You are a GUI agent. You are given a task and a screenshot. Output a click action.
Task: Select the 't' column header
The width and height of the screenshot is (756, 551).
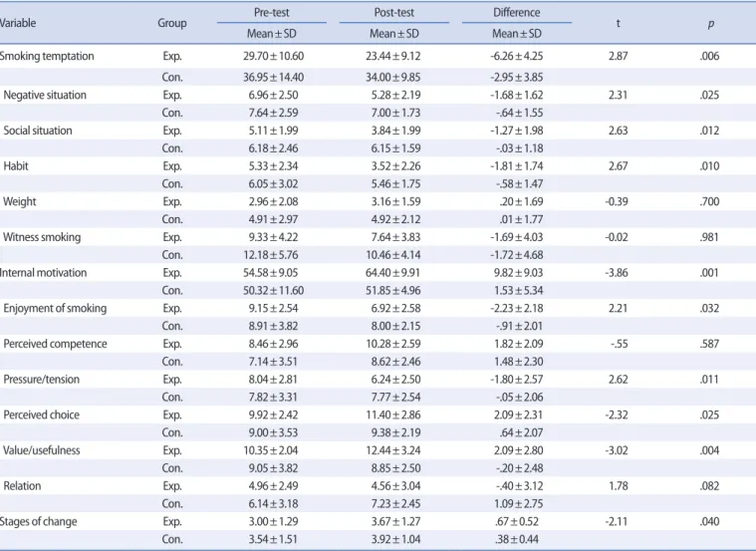point(619,23)
